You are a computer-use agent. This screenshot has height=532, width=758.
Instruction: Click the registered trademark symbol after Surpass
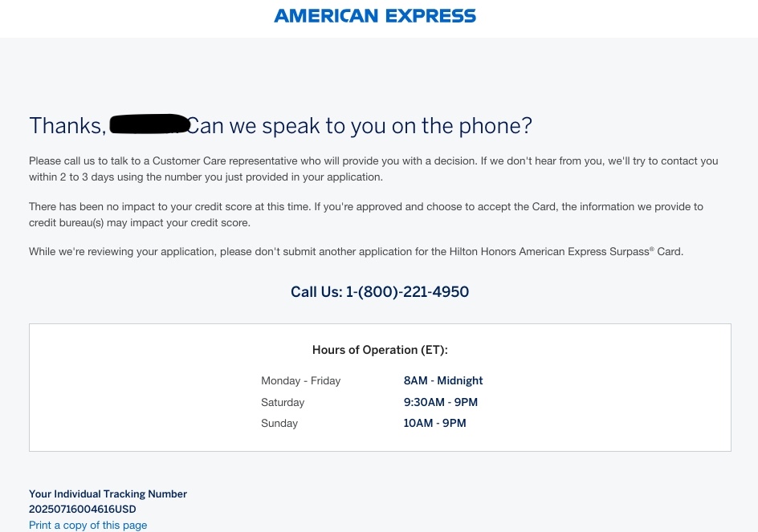click(x=652, y=250)
